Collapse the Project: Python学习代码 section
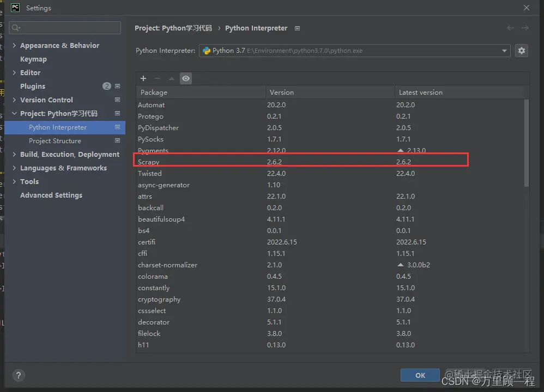Screen dimensions: 544x392 coord(14,113)
